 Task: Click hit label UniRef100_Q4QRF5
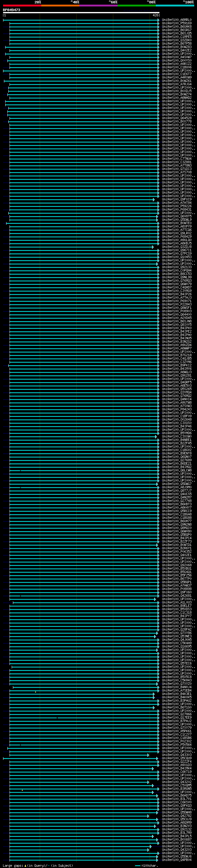click(x=176, y=382)
